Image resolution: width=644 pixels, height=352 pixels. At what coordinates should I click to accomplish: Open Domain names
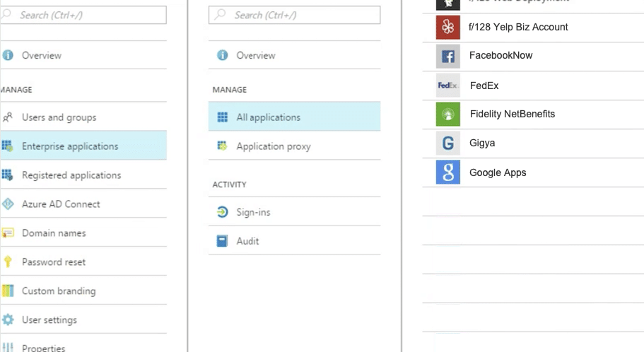83,233
